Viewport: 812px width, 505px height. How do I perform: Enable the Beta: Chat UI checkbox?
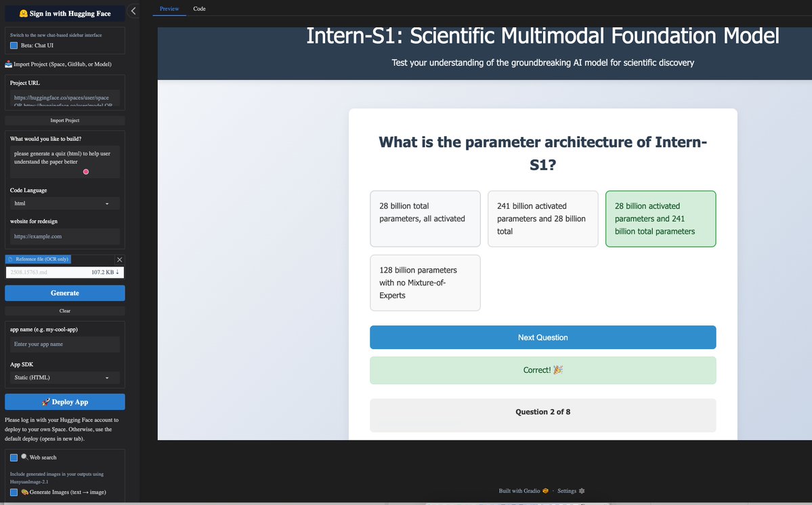[x=14, y=45]
